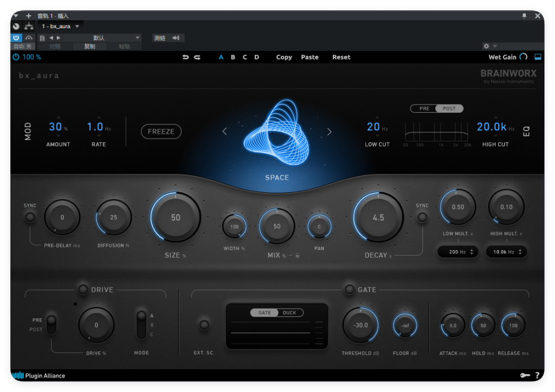555x392 pixels.
Task: Select the next space with the right chevron
Action: coord(329,132)
